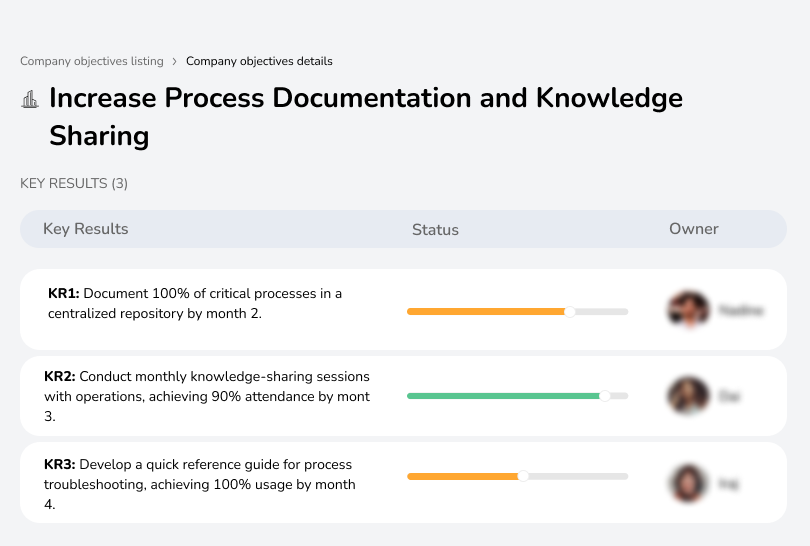The width and height of the screenshot is (810, 546).
Task: Click the KEY RESULTS (3) heading
Action: (x=74, y=183)
